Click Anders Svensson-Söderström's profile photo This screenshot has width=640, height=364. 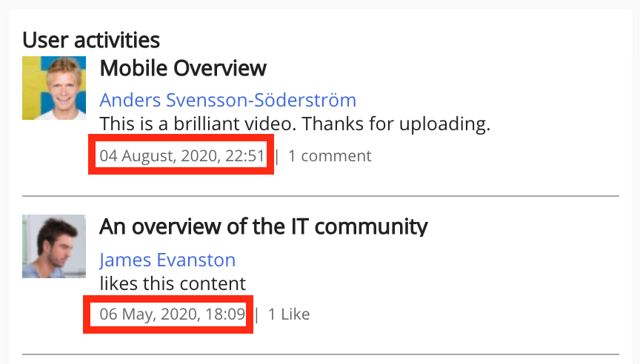point(55,88)
